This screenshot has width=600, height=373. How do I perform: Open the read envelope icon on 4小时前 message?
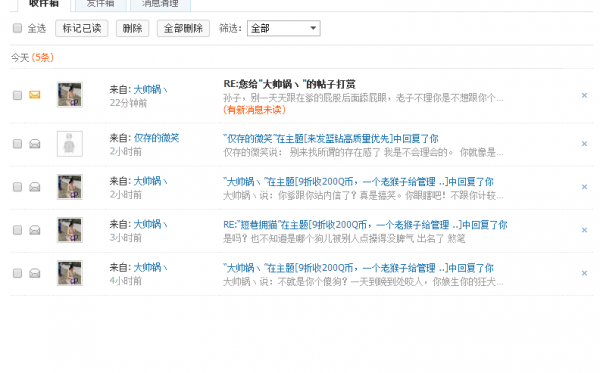pyautogui.click(x=35, y=273)
